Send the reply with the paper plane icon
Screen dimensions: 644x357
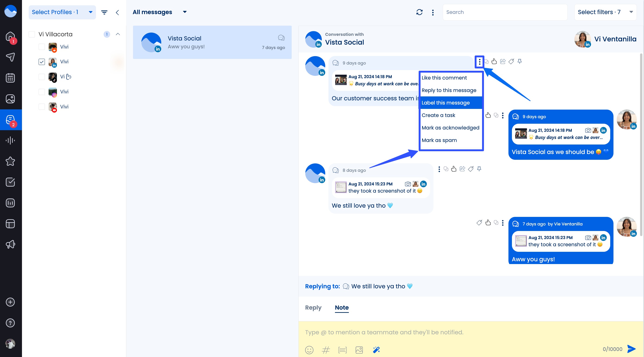tap(632, 349)
